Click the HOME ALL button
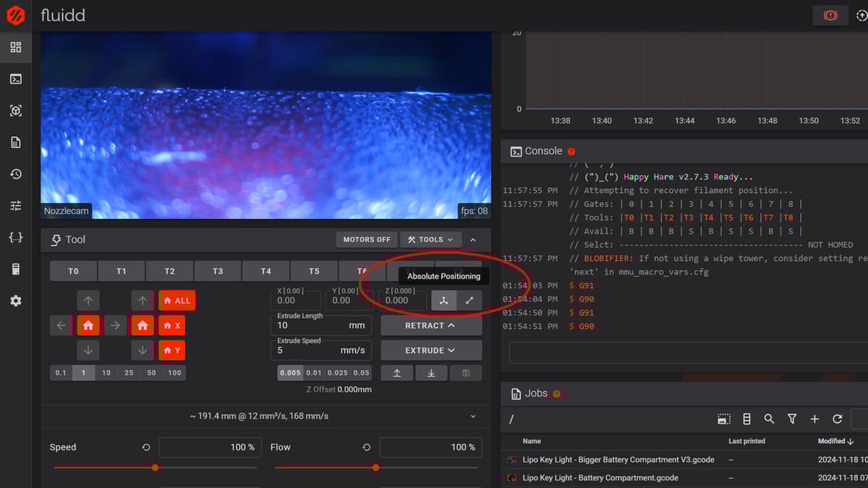868x488 pixels. coord(177,301)
